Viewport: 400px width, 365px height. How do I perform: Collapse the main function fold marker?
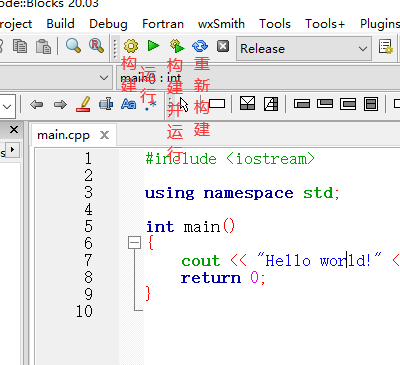click(x=134, y=242)
